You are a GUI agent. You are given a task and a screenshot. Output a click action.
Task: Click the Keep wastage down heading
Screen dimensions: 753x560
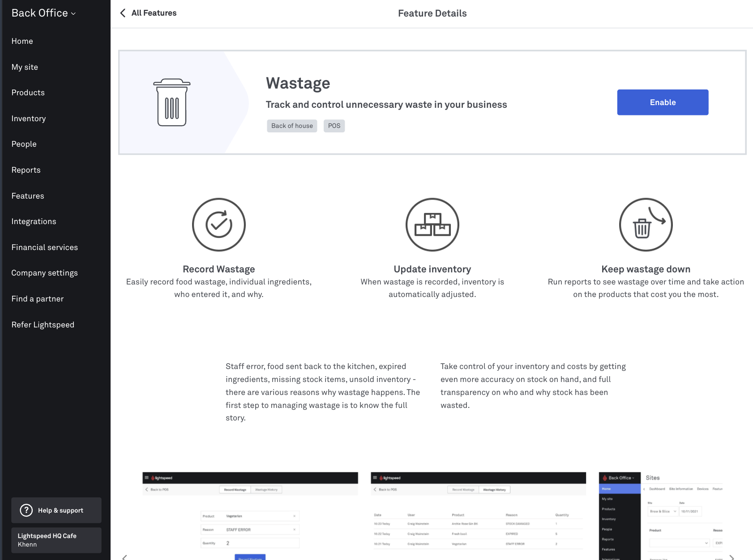click(x=646, y=269)
